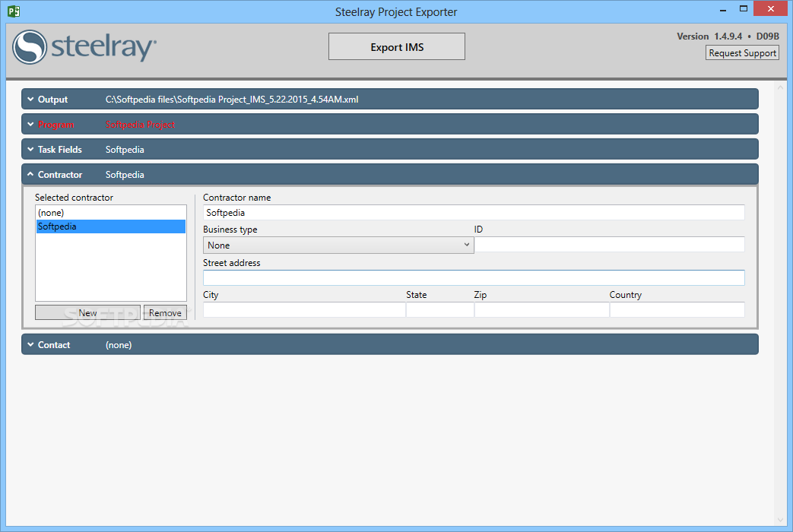Expand the Task Fields section chevron
This screenshot has width=793, height=532.
(30, 149)
